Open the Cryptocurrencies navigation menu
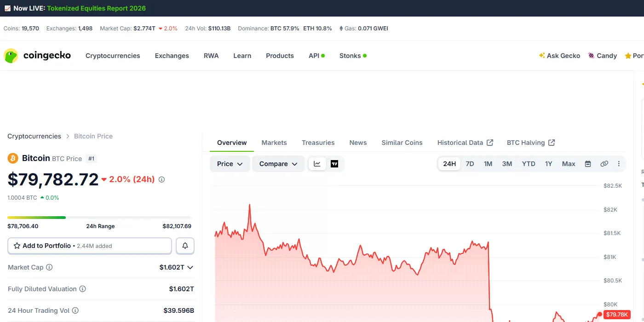The width and height of the screenshot is (644, 322). [113, 56]
